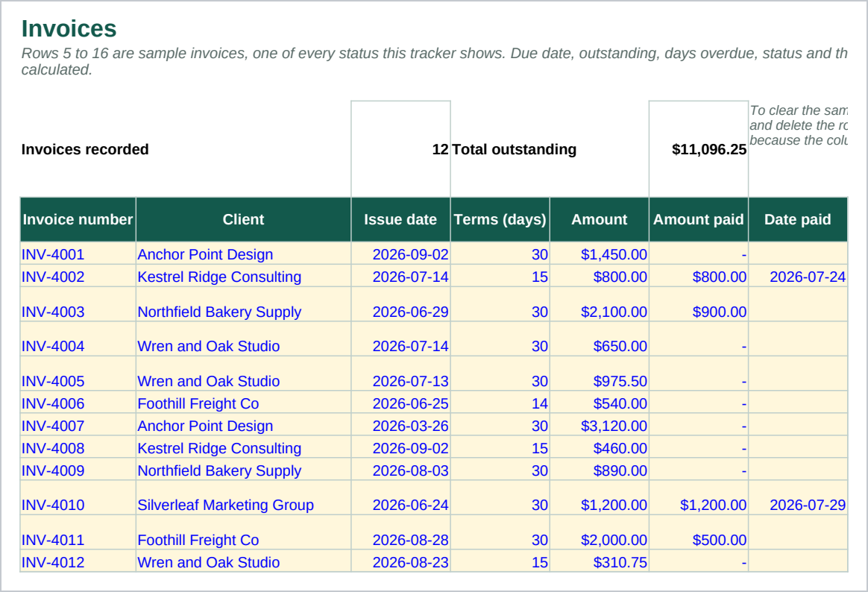
Task: Select Foothill Freight Co client for INV-4011
Action: 244,533
